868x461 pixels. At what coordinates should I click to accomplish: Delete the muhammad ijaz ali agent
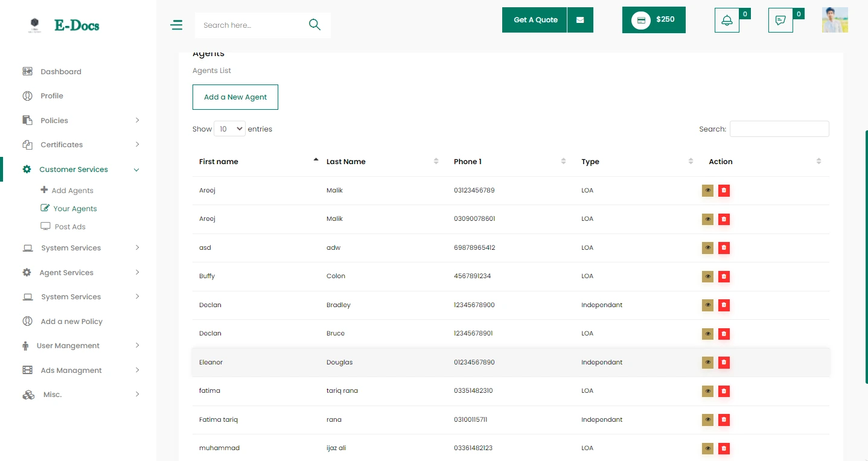(x=724, y=448)
